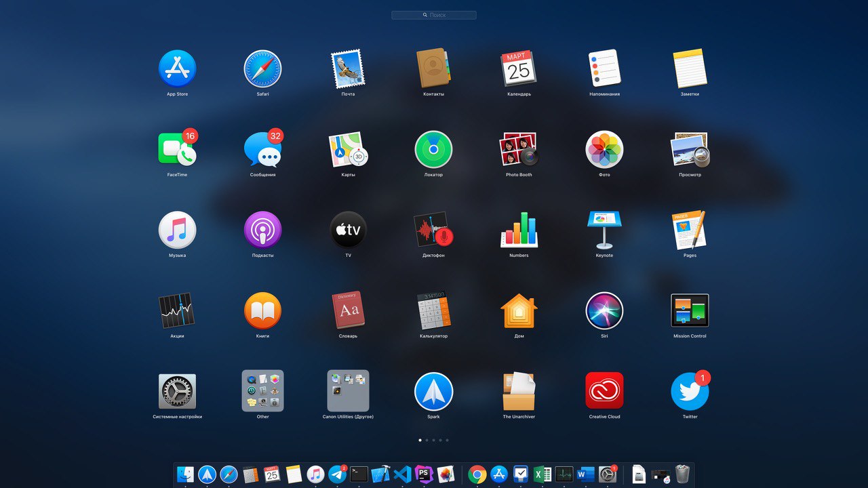Open Системные настройки in the Launchpad grid
Screen dimensions: 868x488
(177, 391)
